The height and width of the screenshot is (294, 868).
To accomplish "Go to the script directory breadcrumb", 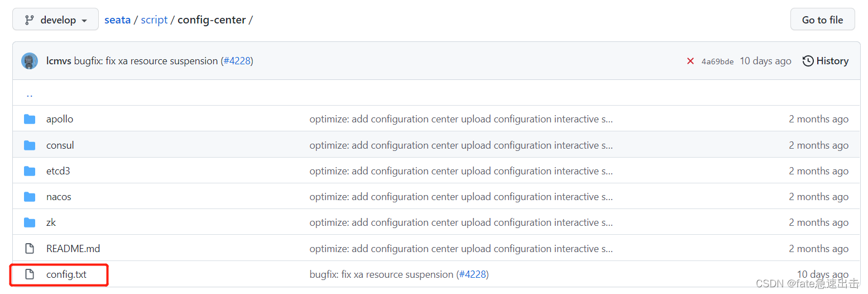I will pos(154,20).
